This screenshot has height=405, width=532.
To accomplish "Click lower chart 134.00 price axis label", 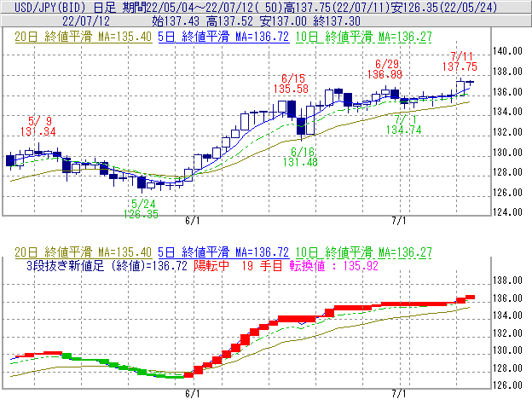I will (507, 315).
